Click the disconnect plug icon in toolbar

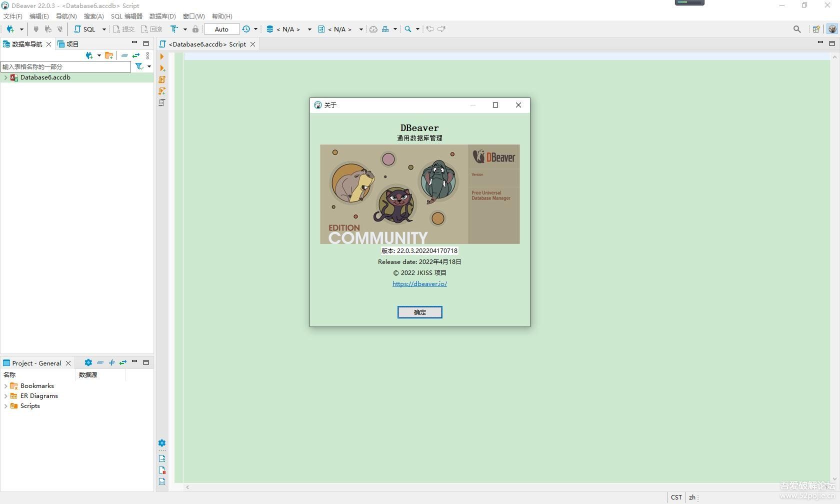60,29
